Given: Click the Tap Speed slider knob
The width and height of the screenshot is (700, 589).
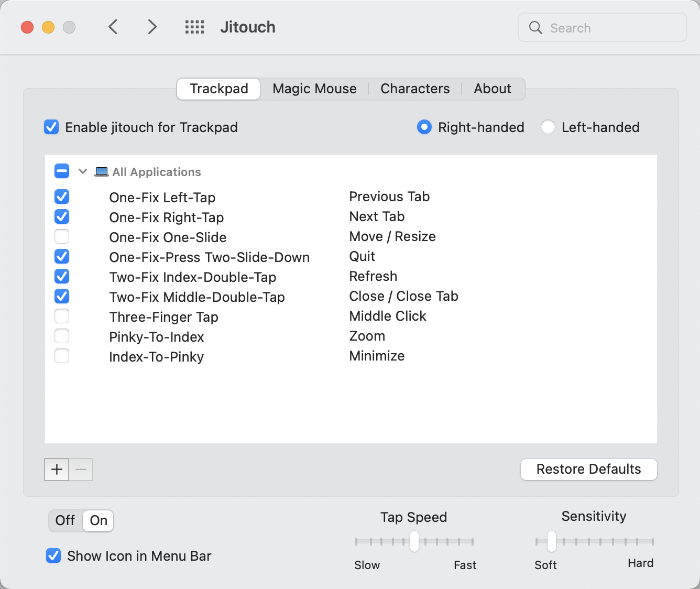Looking at the screenshot, I should 414,541.
